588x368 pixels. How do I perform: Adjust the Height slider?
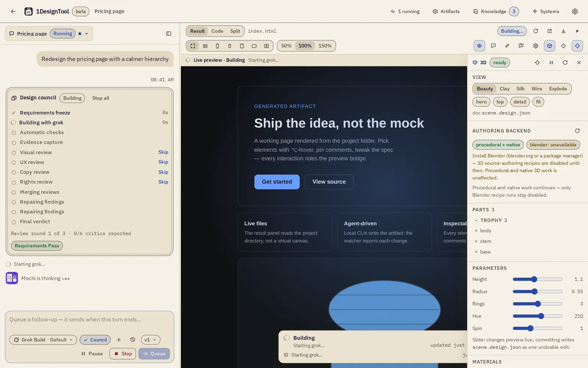tap(537, 279)
